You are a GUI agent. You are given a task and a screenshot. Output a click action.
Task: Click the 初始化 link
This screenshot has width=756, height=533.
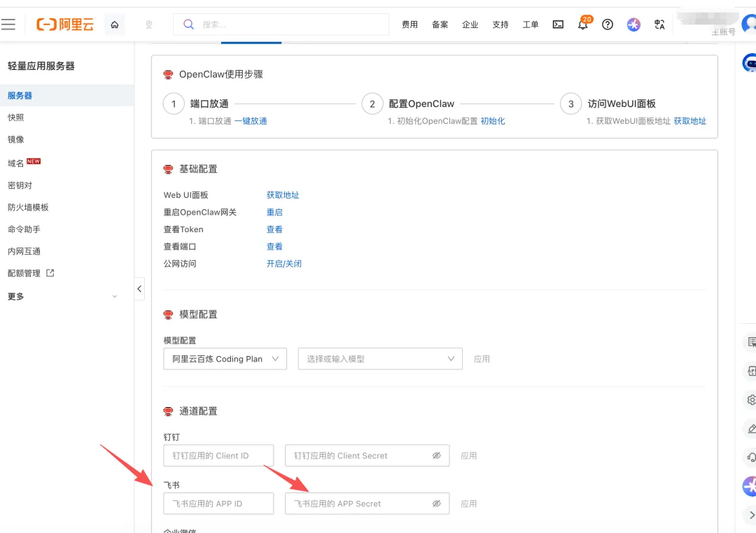click(x=493, y=121)
